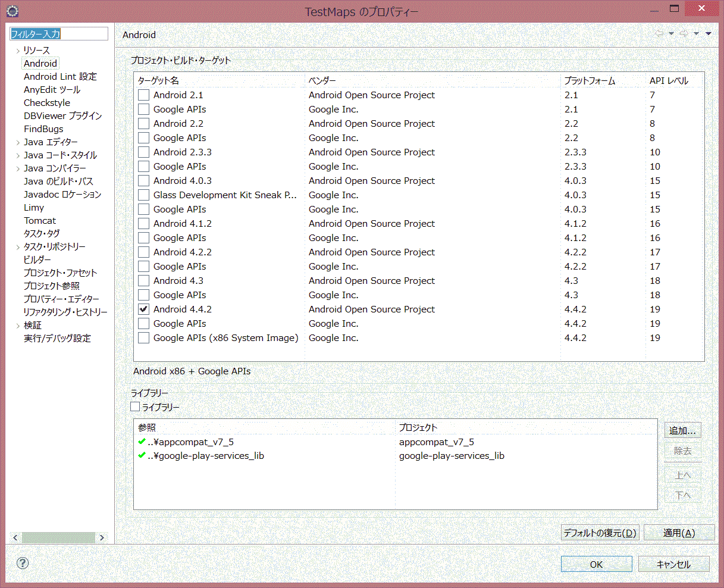Check the Android 4.3 target checkbox
The height and width of the screenshot is (588, 724).
[143, 281]
